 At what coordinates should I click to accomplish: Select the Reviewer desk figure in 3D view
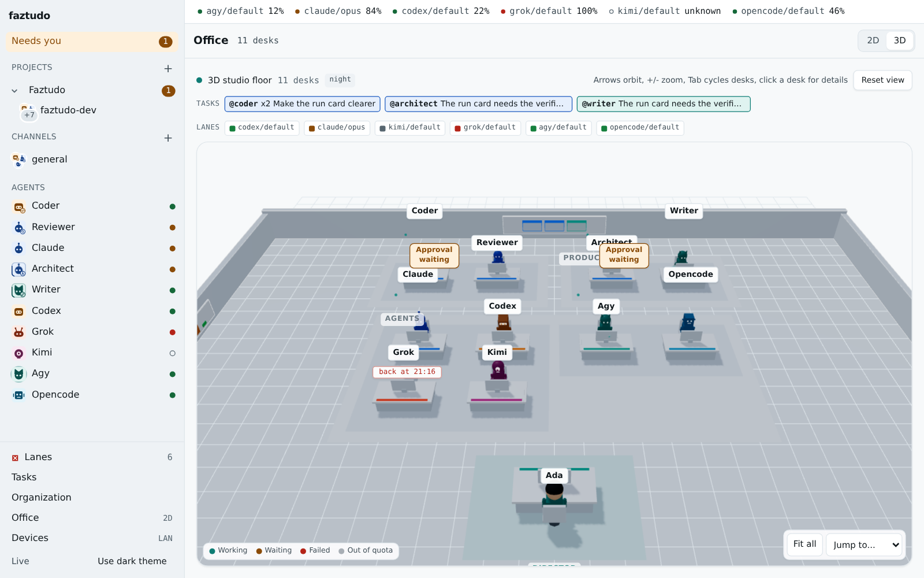point(498,258)
